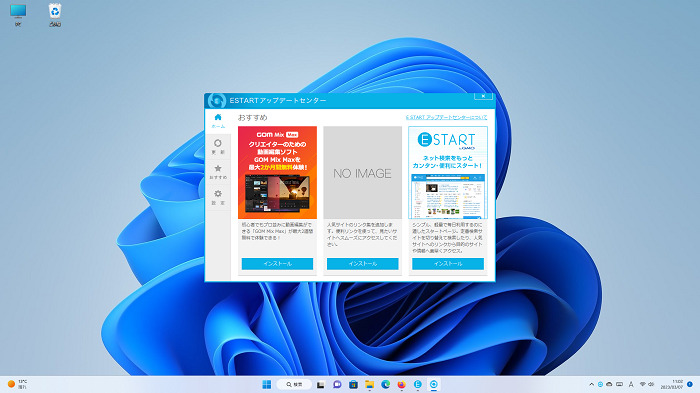Open the Wi-Fi network tray icon

[642, 385]
